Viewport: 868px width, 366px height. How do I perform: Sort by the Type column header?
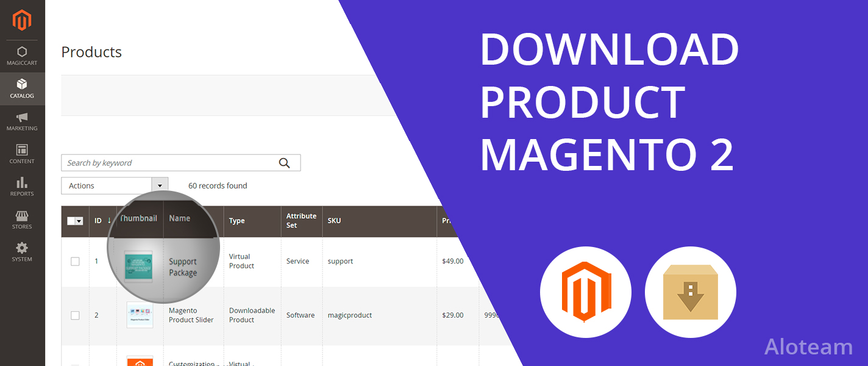(237, 221)
